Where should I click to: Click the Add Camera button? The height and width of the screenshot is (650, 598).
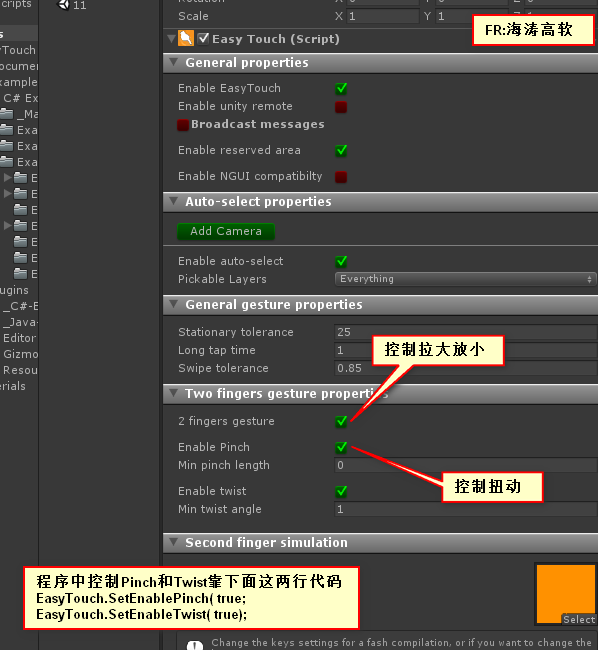coord(226,231)
